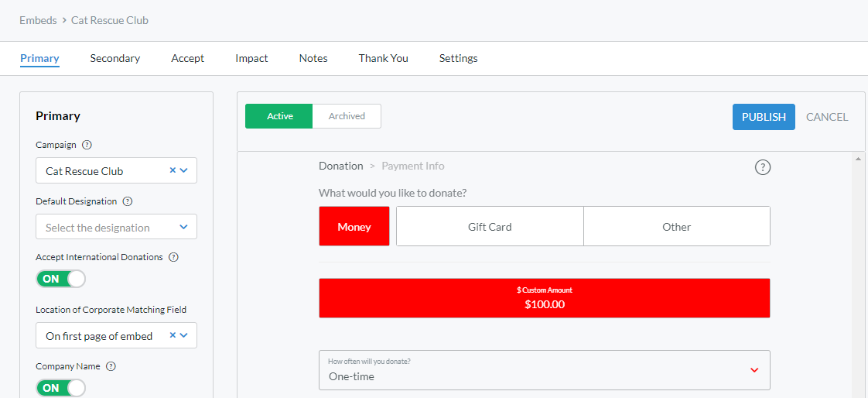868x398 pixels.
Task: Click the help circle in donation preview
Action: pyautogui.click(x=763, y=166)
